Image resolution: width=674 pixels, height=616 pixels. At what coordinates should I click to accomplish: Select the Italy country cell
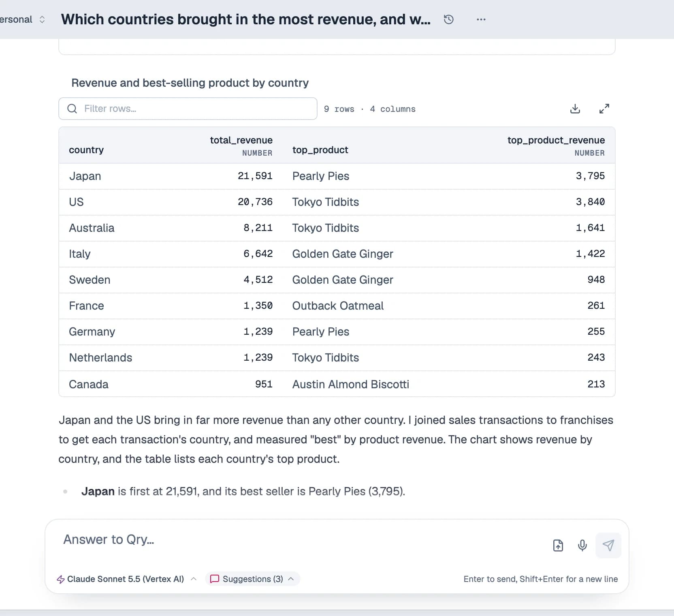pos(79,254)
